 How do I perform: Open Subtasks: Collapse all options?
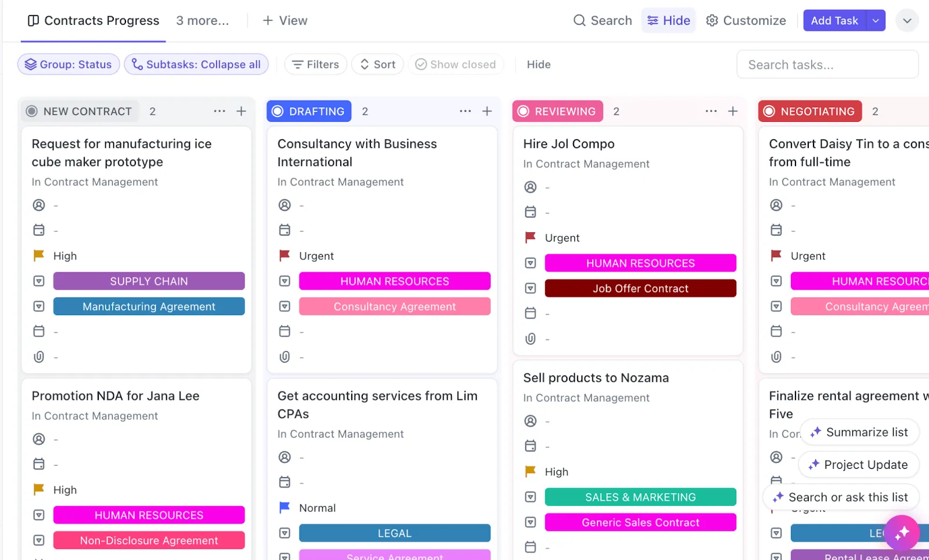click(x=196, y=64)
